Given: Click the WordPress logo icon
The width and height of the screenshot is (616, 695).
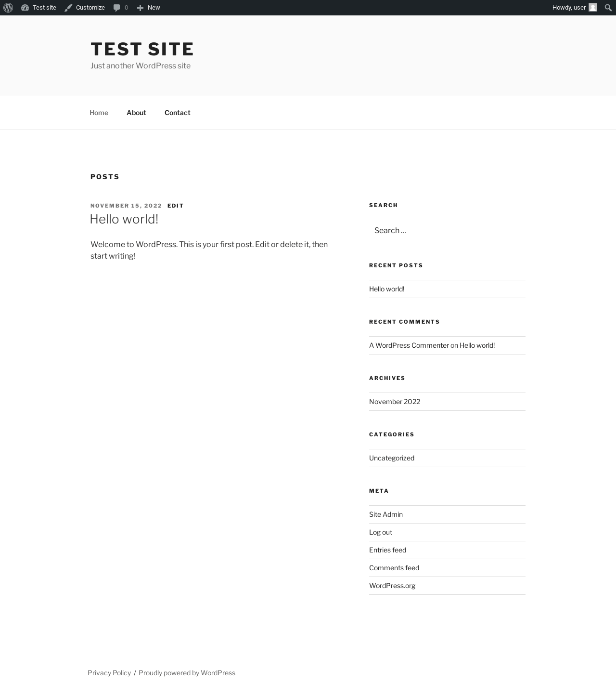Looking at the screenshot, I should pyautogui.click(x=8, y=8).
